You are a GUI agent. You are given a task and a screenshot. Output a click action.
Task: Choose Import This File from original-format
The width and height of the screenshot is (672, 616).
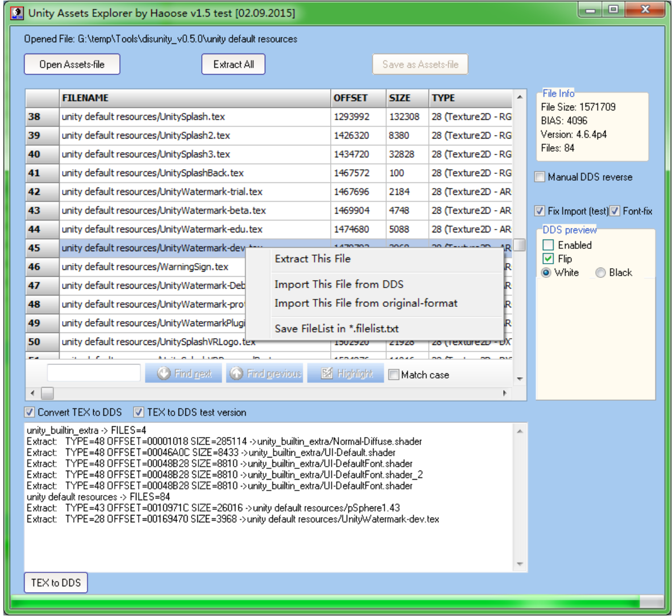[374, 303]
